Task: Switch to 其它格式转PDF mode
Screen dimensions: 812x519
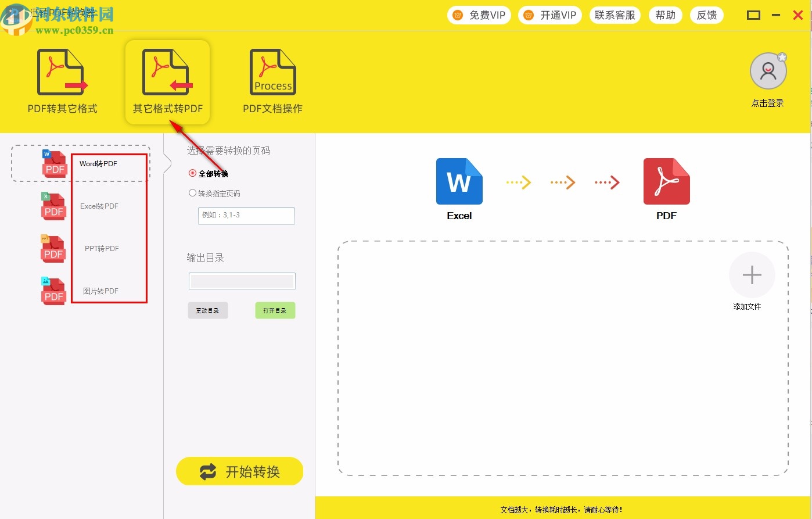Action: pos(167,82)
